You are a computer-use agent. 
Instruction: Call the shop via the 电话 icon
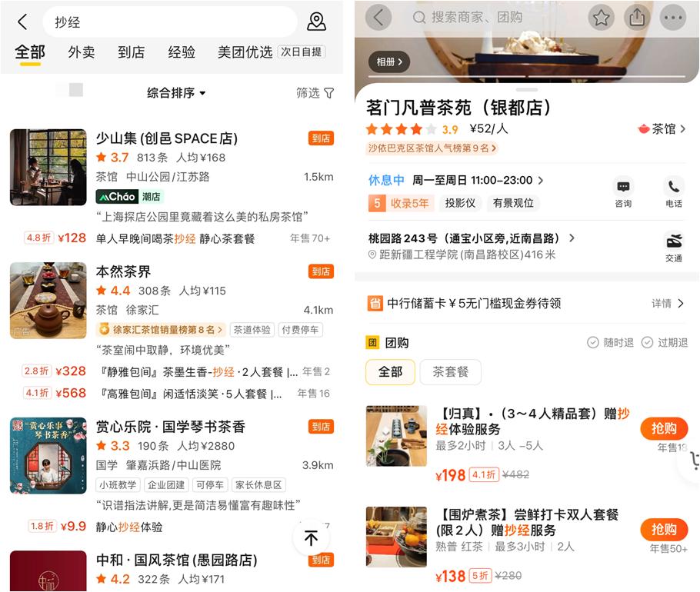674,187
